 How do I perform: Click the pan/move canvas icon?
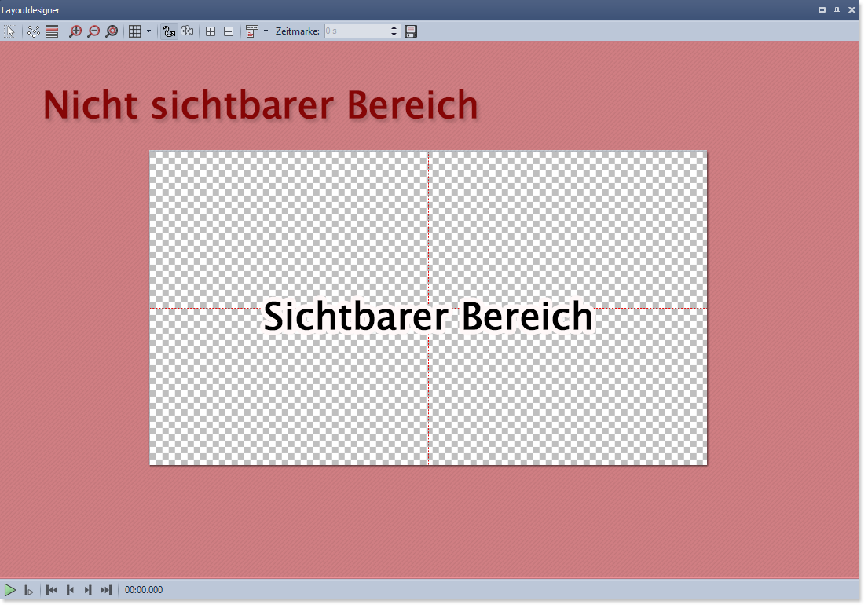click(x=188, y=31)
